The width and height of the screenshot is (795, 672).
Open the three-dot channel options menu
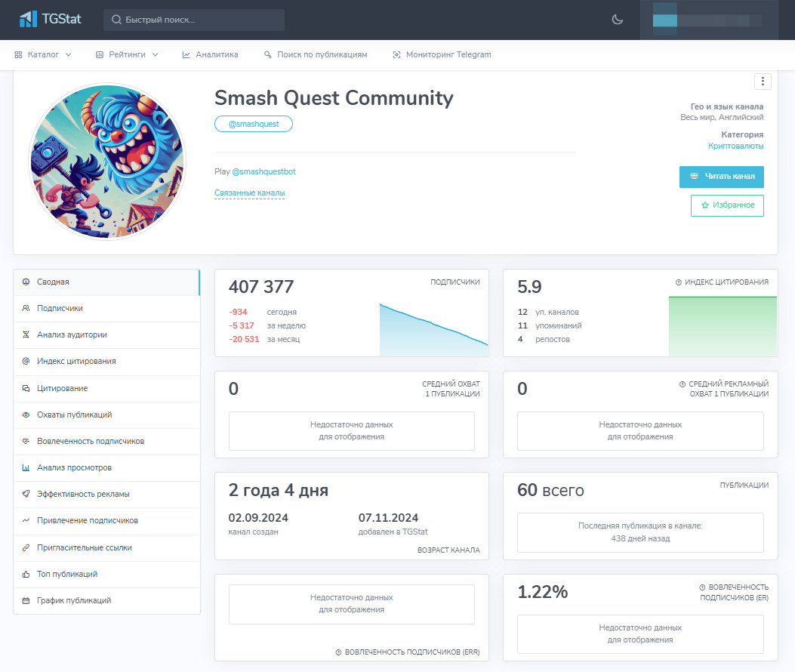point(763,82)
